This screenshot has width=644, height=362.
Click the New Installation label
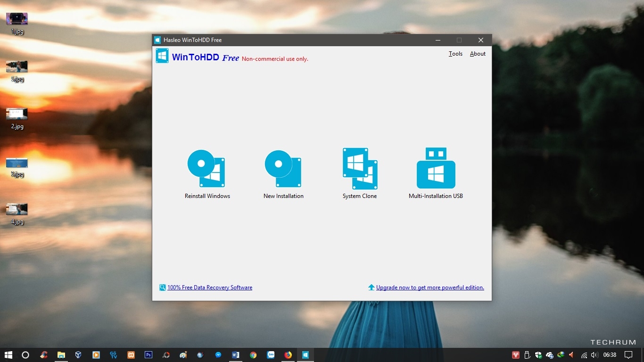coord(283,196)
